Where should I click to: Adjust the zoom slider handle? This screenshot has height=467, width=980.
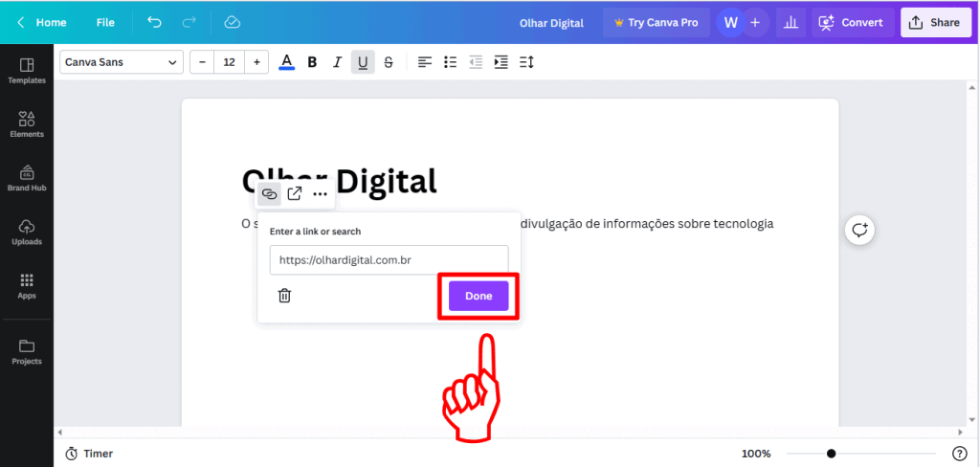point(832,454)
